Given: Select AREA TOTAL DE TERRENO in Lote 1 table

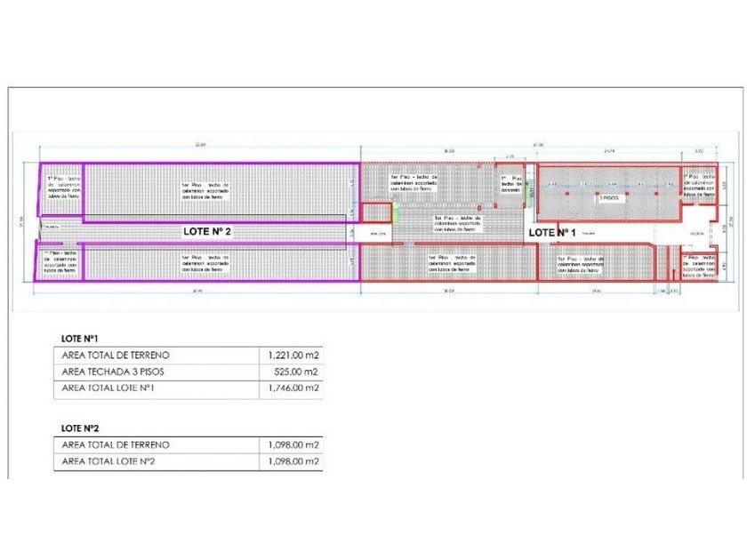Looking at the screenshot, I should pos(116,356).
